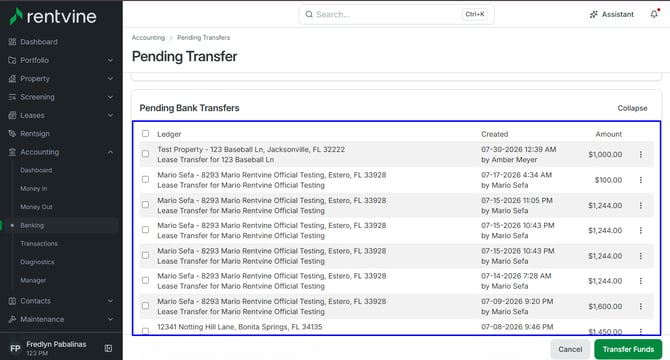The image size is (670, 360).
Task: Collapse the Accounting menu chevron
Action: (x=110, y=152)
